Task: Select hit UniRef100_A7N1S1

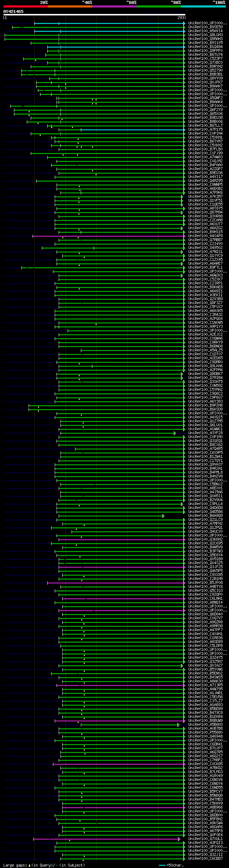Action: click(205, 252)
